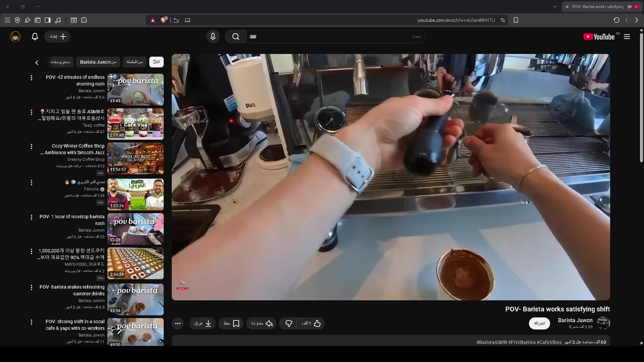Open the Falcons video thumbnail
Viewport: 644px width, 362px height.
[135, 194]
